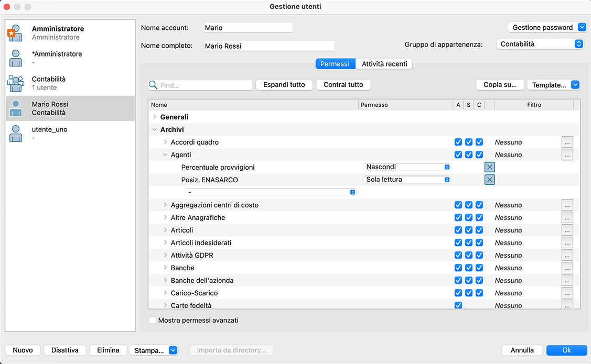Click the Amministratore user icon with star
Viewport: 591px width, 364px height.
(15, 33)
